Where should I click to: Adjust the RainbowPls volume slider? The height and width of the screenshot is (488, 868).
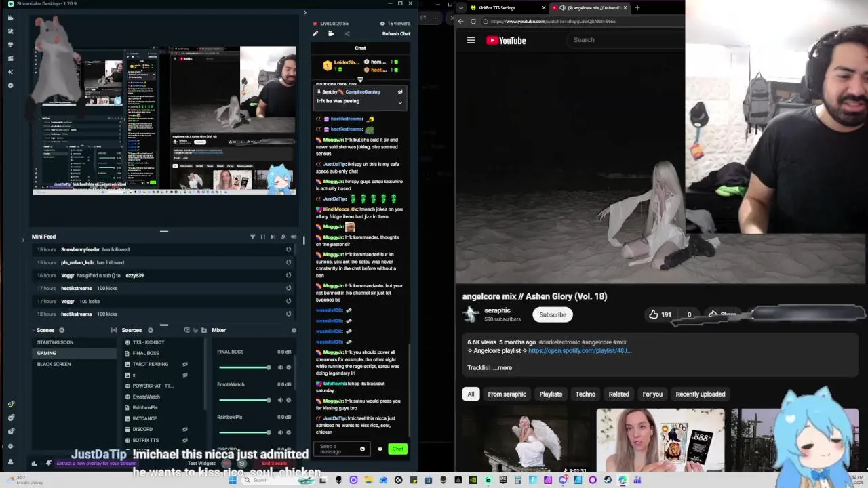click(245, 432)
